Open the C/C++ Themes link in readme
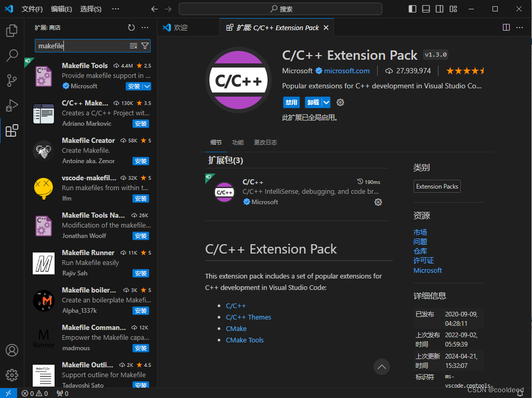The height and width of the screenshot is (398, 532). [x=248, y=317]
